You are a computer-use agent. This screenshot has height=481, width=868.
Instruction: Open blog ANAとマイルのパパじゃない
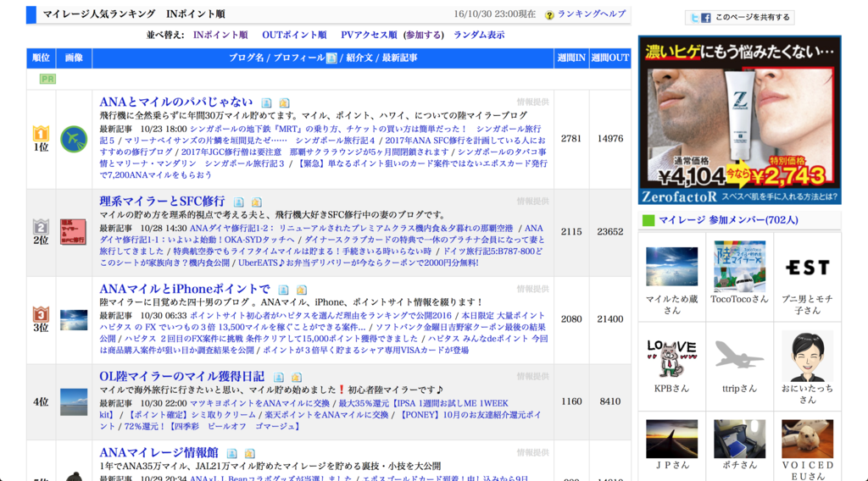click(176, 102)
